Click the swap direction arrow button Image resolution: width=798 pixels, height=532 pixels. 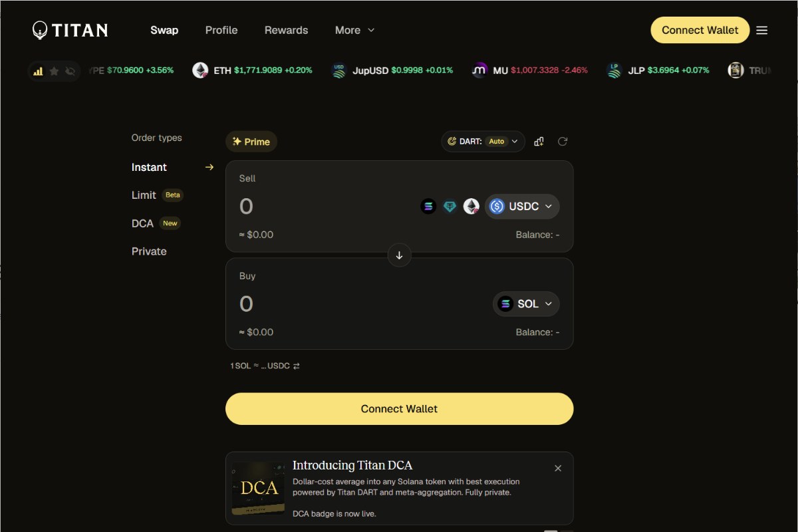pos(399,255)
